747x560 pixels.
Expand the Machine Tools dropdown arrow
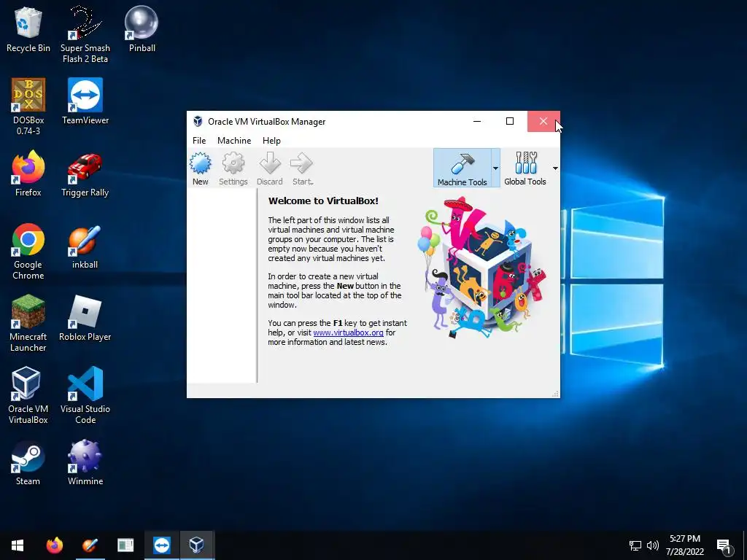pos(495,168)
